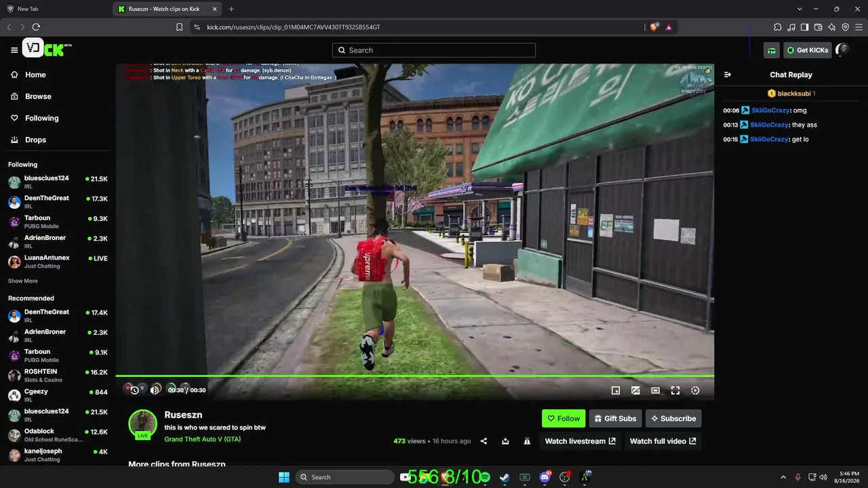Show hidden system tray icons
Screen dimensions: 868x488
click(x=783, y=477)
